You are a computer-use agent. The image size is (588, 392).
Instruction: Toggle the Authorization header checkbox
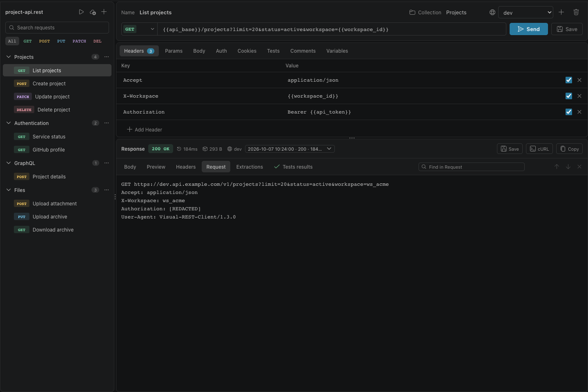(569, 112)
